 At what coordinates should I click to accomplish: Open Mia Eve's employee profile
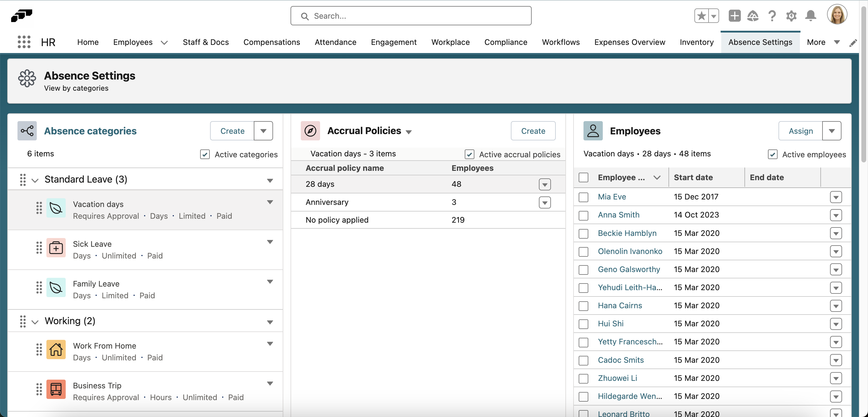click(x=612, y=197)
